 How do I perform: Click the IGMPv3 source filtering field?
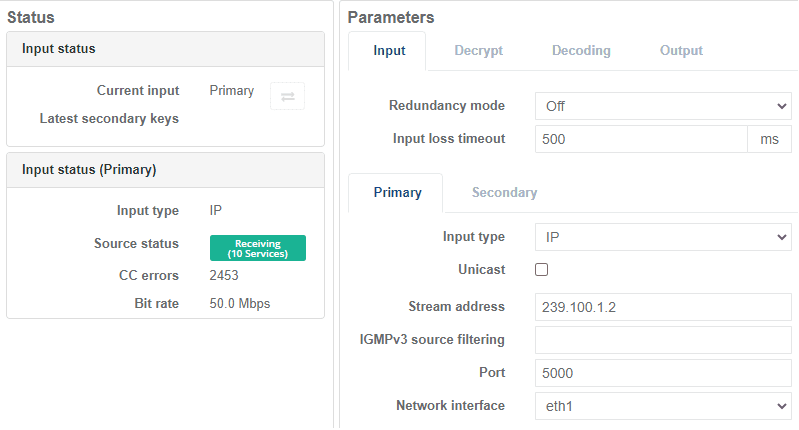click(663, 340)
